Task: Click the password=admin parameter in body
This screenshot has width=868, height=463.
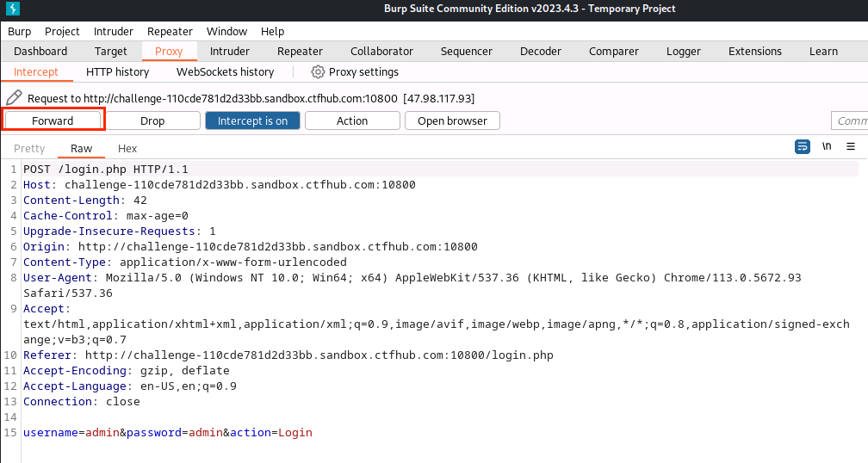Action: click(175, 433)
